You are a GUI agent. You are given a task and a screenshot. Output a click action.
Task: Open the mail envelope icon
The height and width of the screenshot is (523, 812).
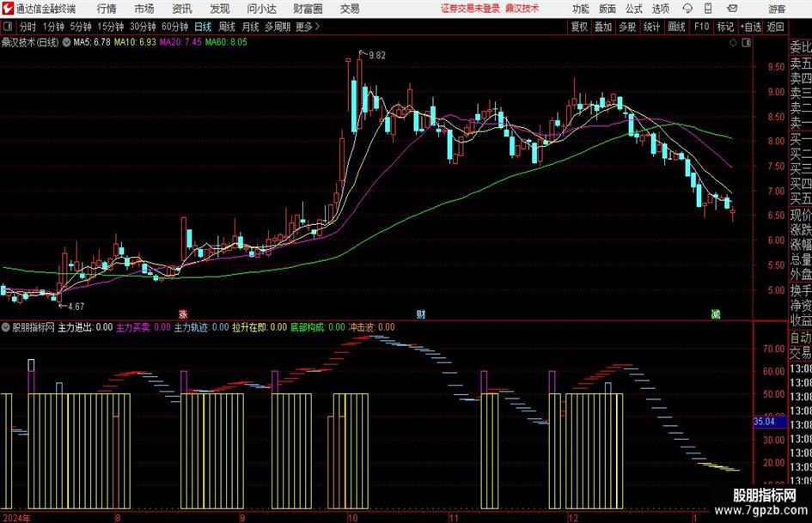732,9
